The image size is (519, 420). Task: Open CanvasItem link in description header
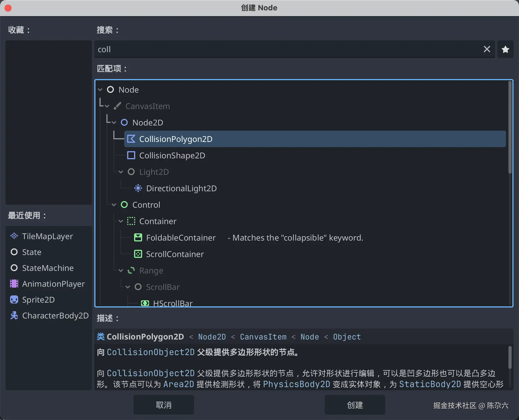[263, 337]
